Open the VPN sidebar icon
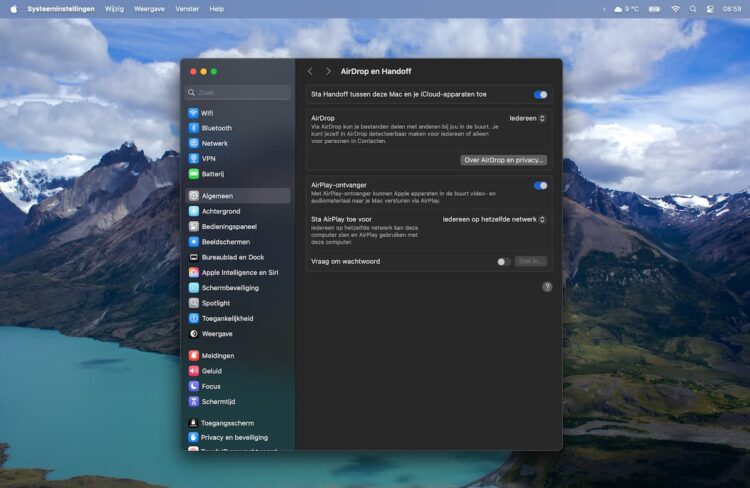Screen dimensions: 750x488 (194, 158)
